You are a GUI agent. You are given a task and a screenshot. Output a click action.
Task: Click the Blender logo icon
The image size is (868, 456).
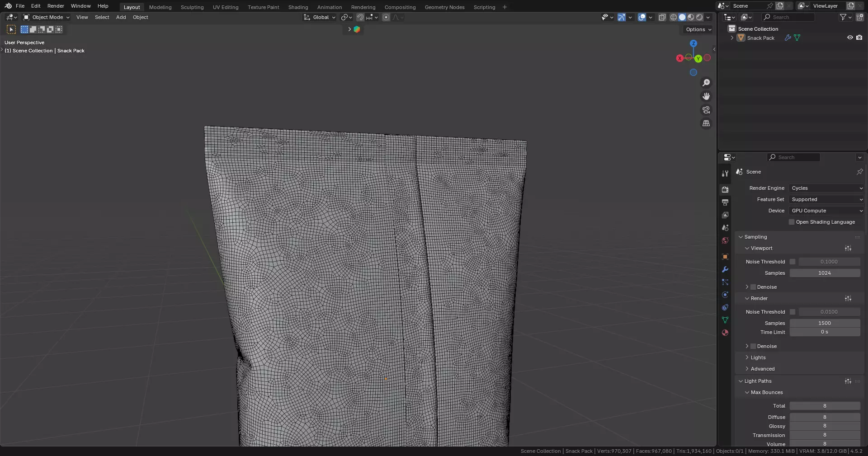point(8,6)
